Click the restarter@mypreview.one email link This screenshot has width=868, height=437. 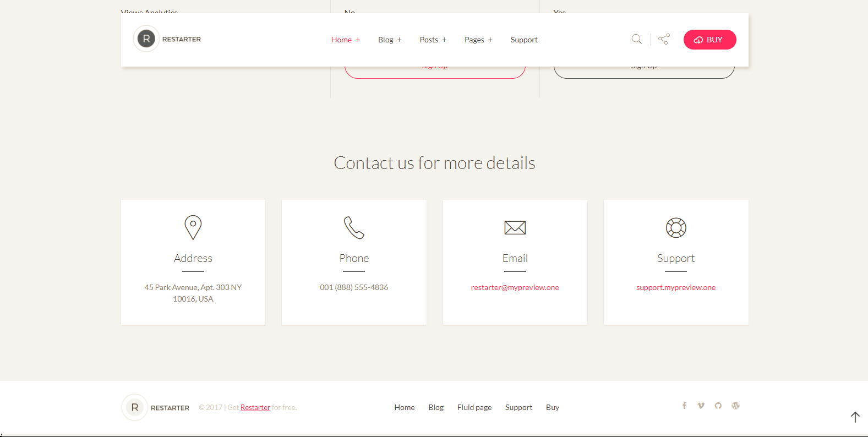pos(515,287)
